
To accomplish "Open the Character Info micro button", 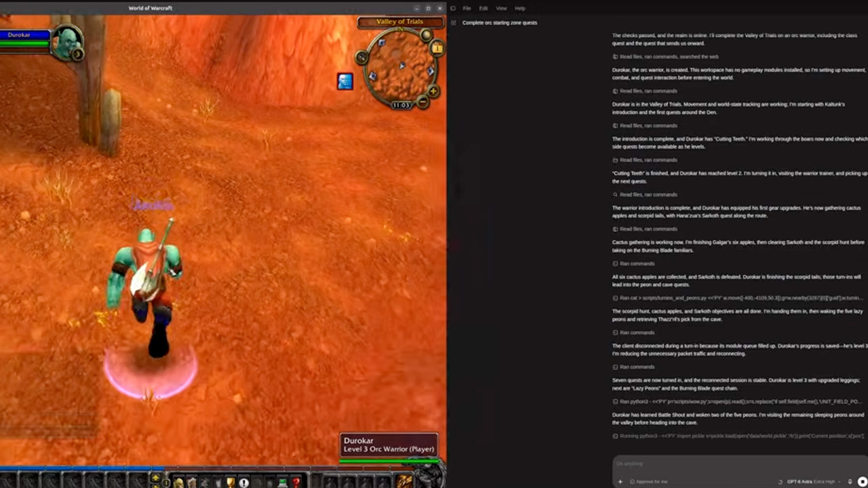I will point(178,483).
